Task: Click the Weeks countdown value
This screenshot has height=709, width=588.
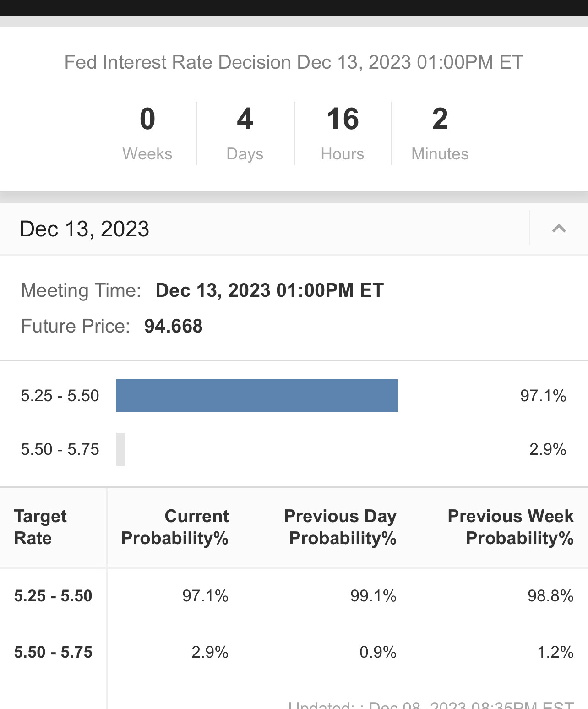Action: point(147,119)
